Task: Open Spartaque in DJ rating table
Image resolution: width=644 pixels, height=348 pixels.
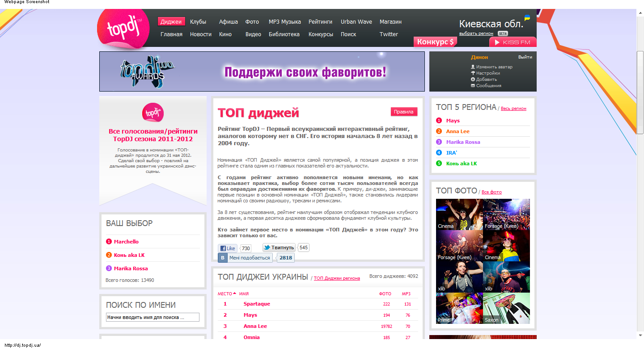Action: click(257, 304)
